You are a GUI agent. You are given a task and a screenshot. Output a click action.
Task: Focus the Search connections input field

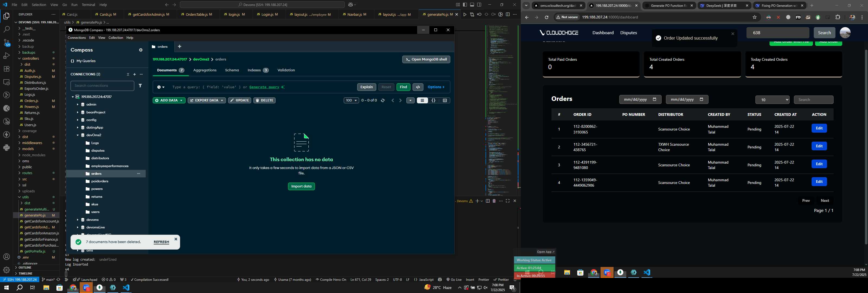(x=102, y=86)
